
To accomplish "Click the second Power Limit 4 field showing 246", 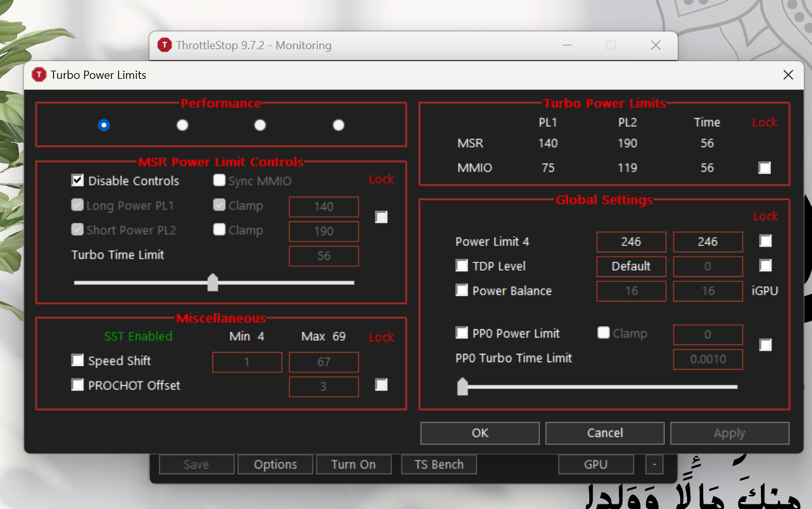I will 708,242.
